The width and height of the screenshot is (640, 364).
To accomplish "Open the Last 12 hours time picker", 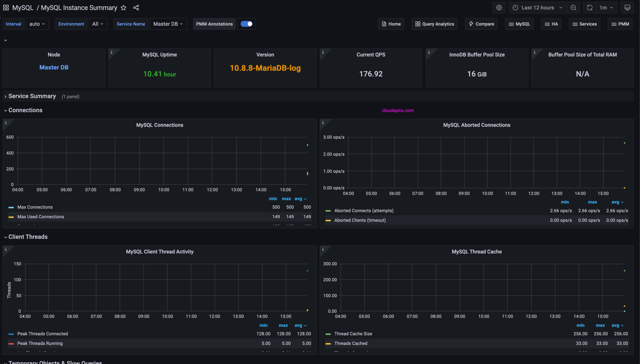I will coord(537,7).
